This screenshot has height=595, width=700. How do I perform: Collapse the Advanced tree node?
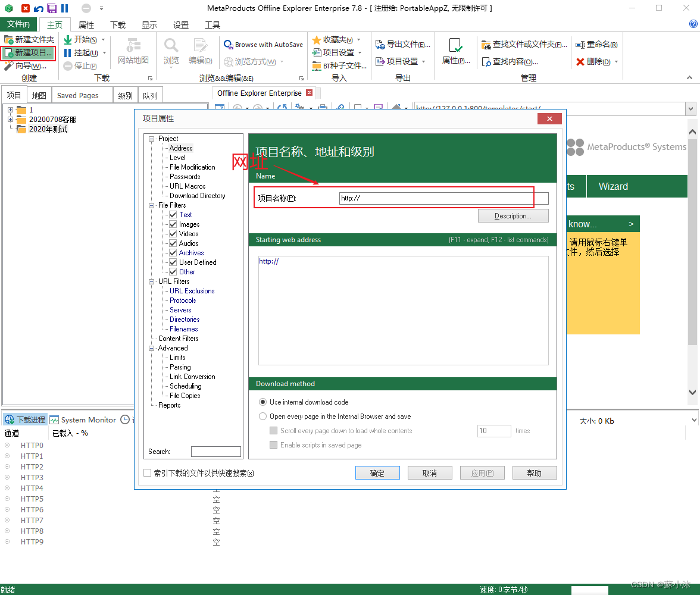[x=152, y=348]
